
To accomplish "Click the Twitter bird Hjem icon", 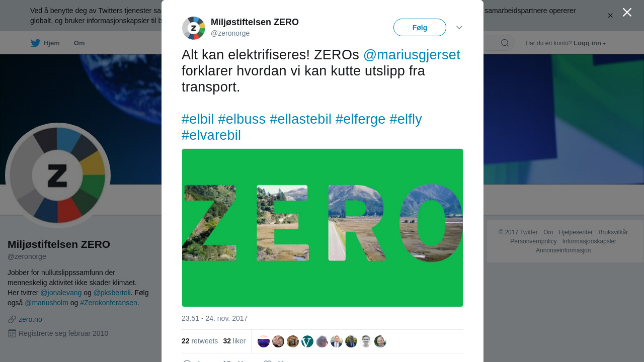I will (x=35, y=43).
